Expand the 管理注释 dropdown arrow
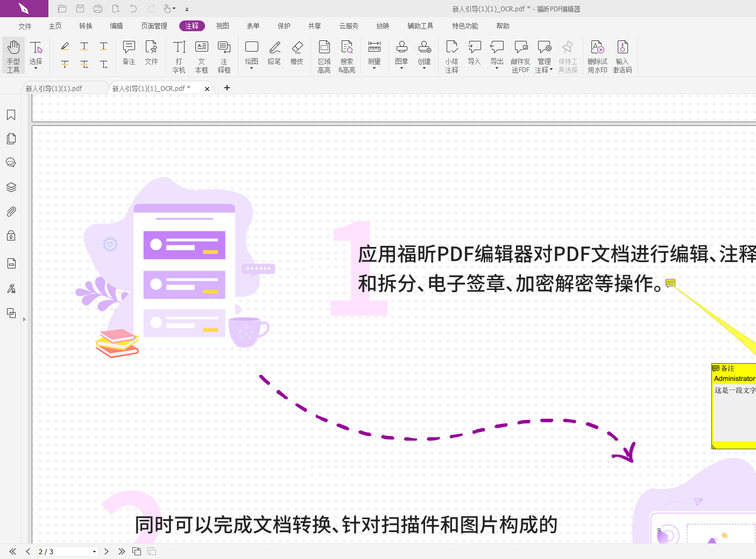 tap(552, 70)
